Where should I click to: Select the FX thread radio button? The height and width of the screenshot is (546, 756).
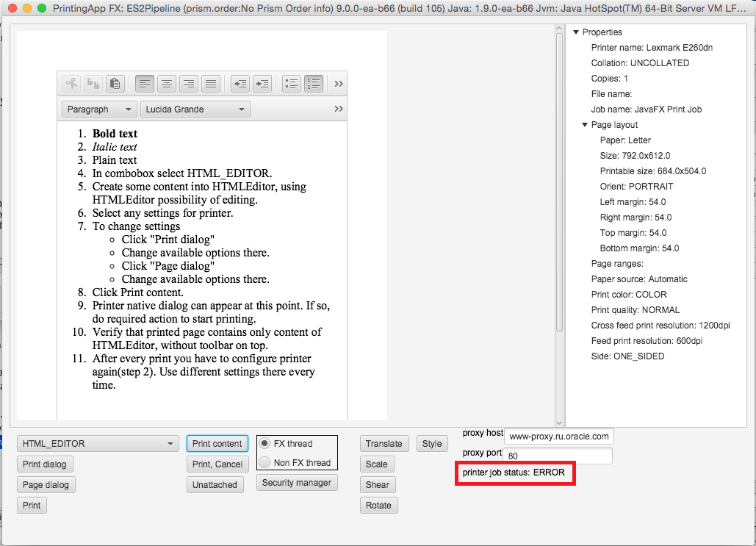click(x=265, y=444)
